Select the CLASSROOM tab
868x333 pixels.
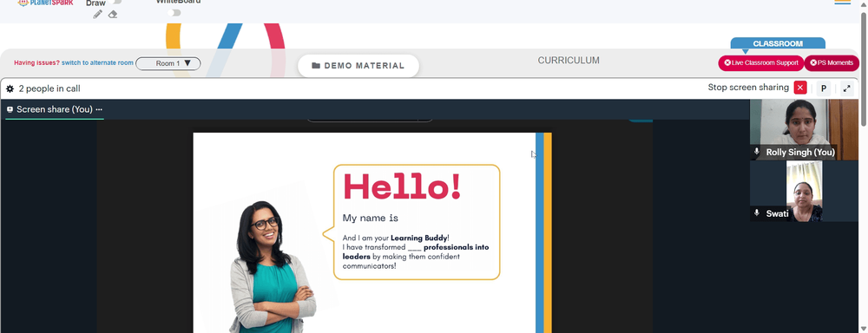click(778, 43)
